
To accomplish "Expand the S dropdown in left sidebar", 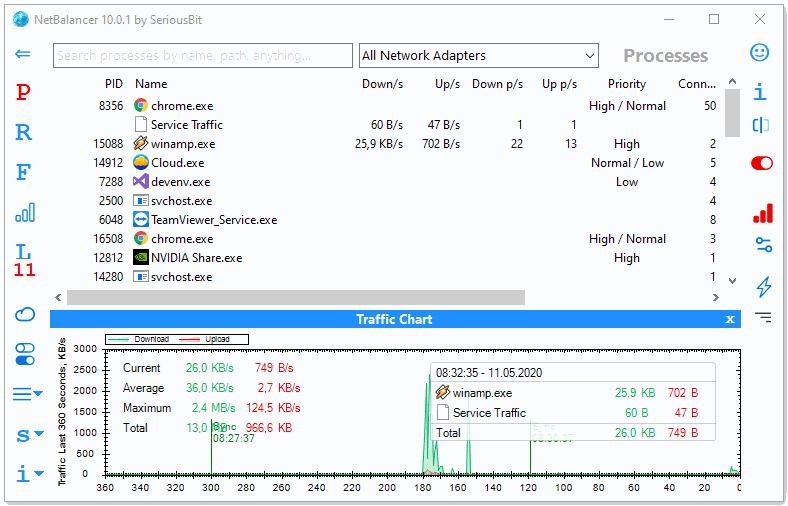I will coord(29,435).
